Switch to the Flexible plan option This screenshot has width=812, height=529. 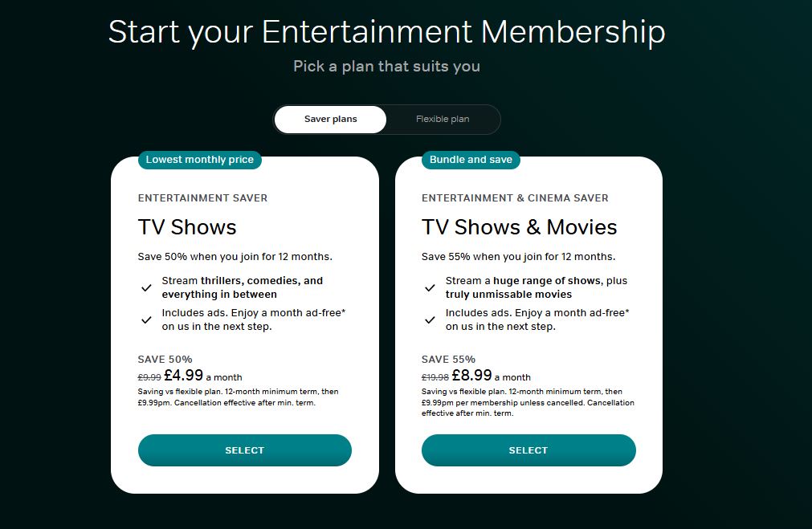pyautogui.click(x=443, y=119)
